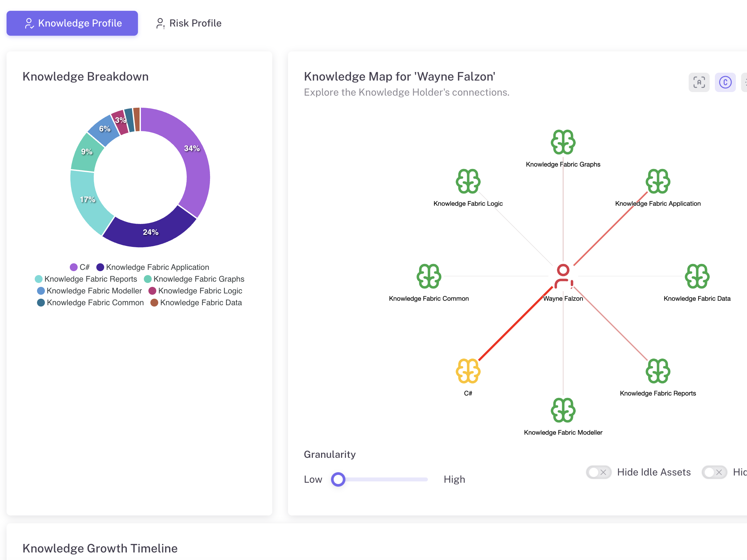Click Wayne Falzon's central node
The image size is (747, 560).
tap(562, 273)
